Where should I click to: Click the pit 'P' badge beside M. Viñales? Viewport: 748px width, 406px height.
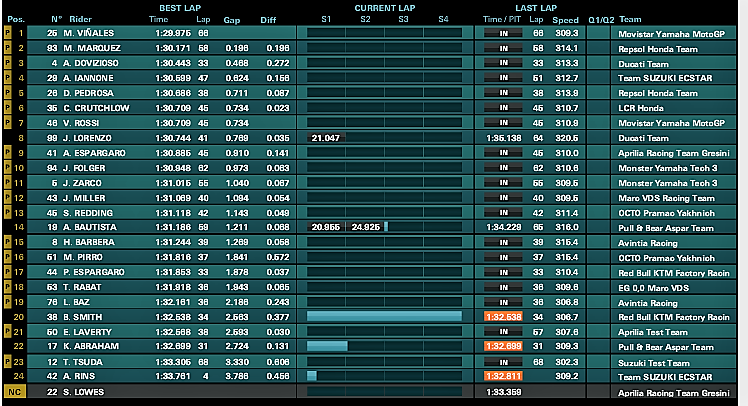(x=8, y=33)
